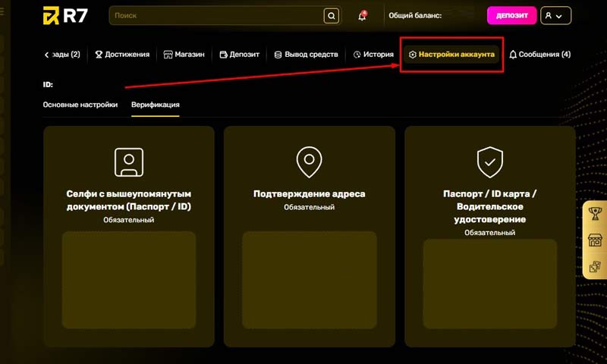Viewport: 607px width, 364px height.
Task: Open Сообщения (4) messages
Action: 539,55
